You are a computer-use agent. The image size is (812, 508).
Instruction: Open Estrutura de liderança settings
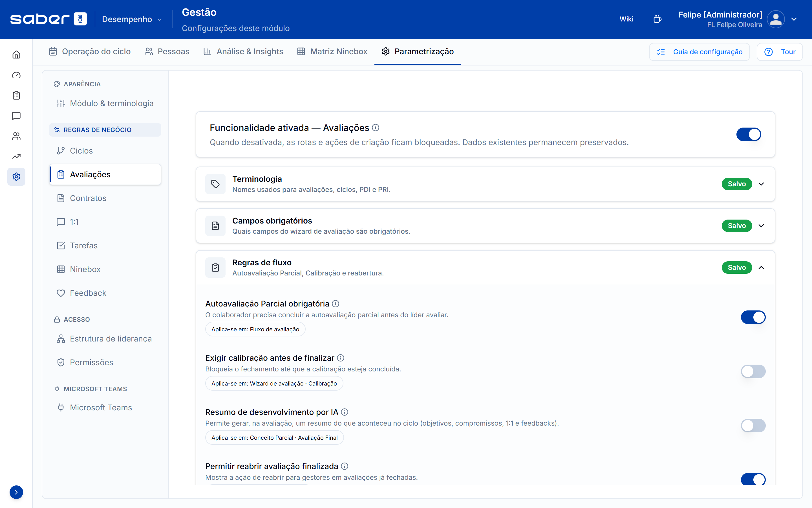[105, 339]
